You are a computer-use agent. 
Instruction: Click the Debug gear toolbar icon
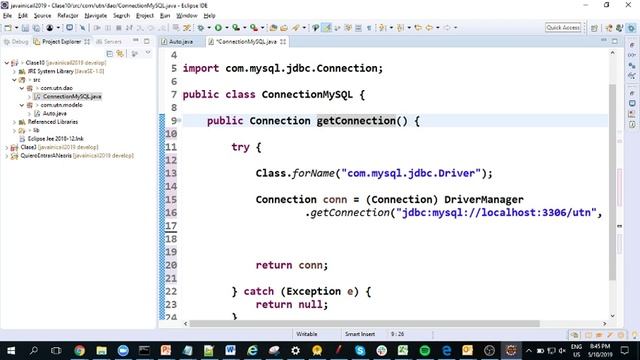click(201, 28)
